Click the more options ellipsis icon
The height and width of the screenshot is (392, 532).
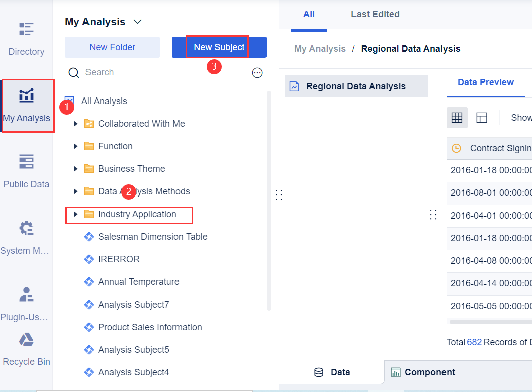click(x=257, y=73)
